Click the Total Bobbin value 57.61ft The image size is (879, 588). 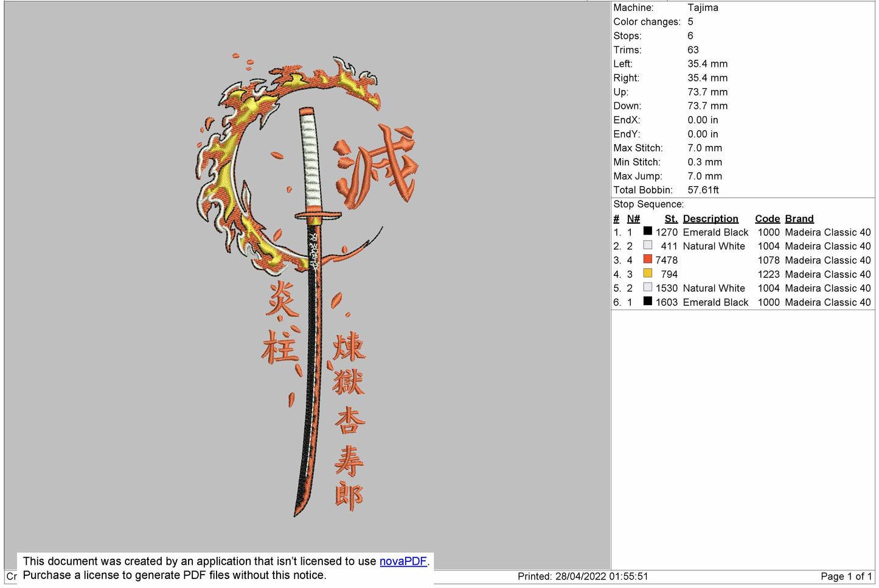(x=703, y=190)
